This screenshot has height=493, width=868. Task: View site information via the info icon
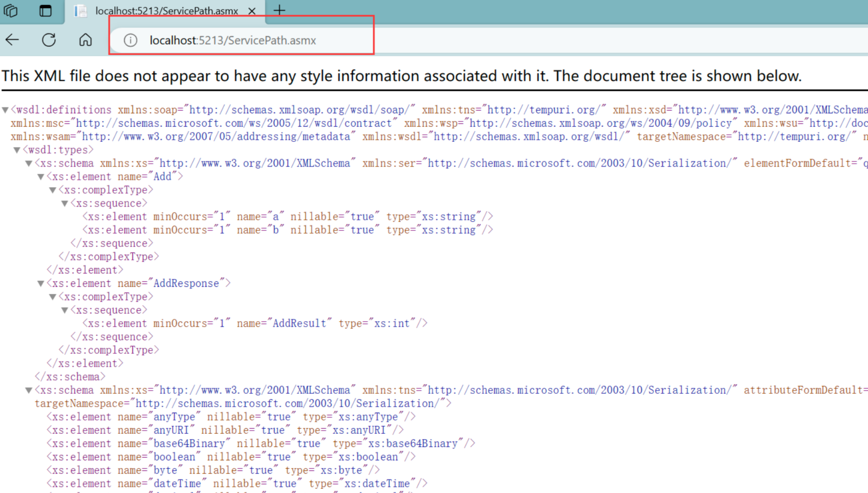click(130, 40)
